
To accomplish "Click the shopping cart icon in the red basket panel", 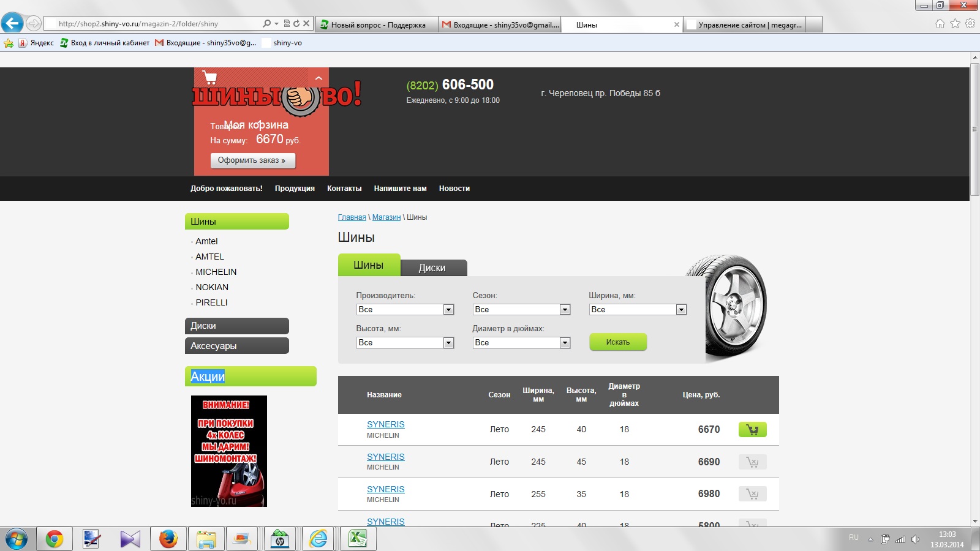I will click(210, 78).
